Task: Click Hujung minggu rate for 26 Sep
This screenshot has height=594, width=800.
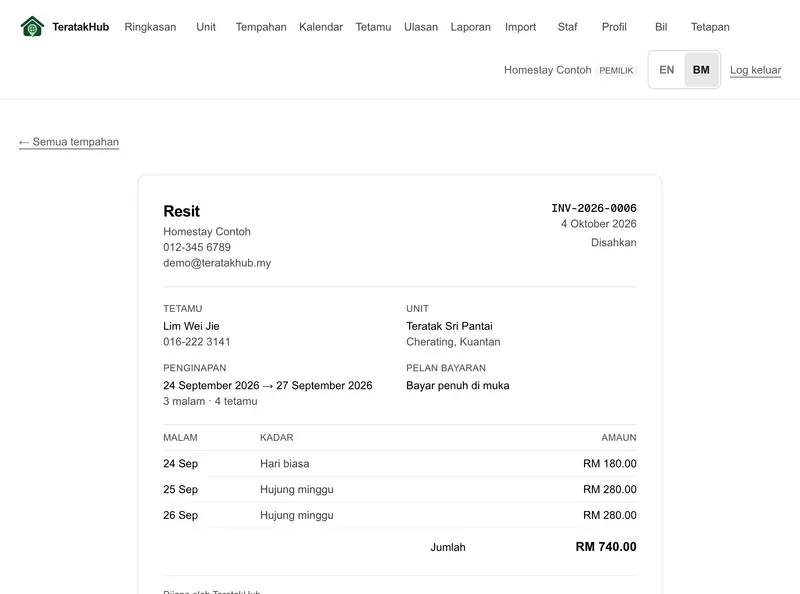Action: pos(297,515)
